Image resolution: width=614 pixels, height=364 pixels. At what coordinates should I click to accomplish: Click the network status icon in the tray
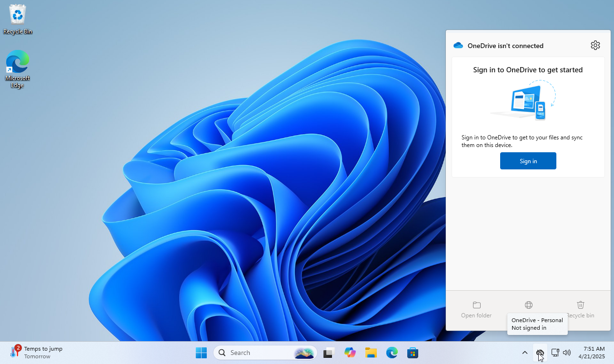[x=555, y=353]
